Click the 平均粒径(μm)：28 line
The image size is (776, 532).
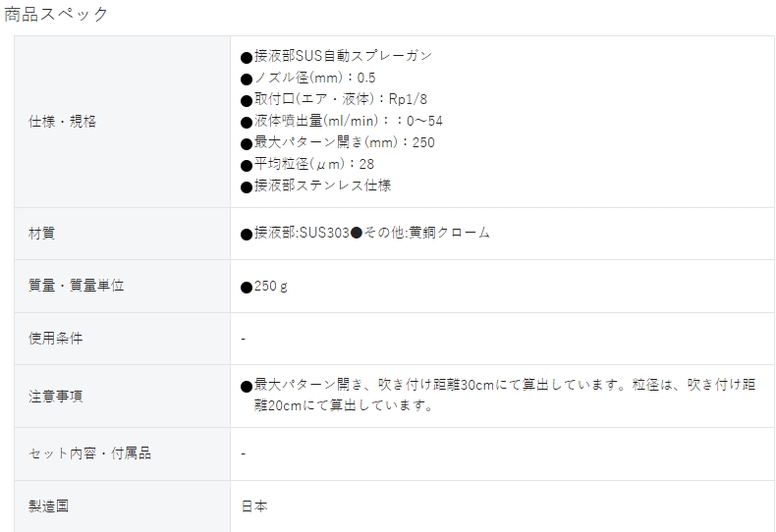click(x=307, y=164)
